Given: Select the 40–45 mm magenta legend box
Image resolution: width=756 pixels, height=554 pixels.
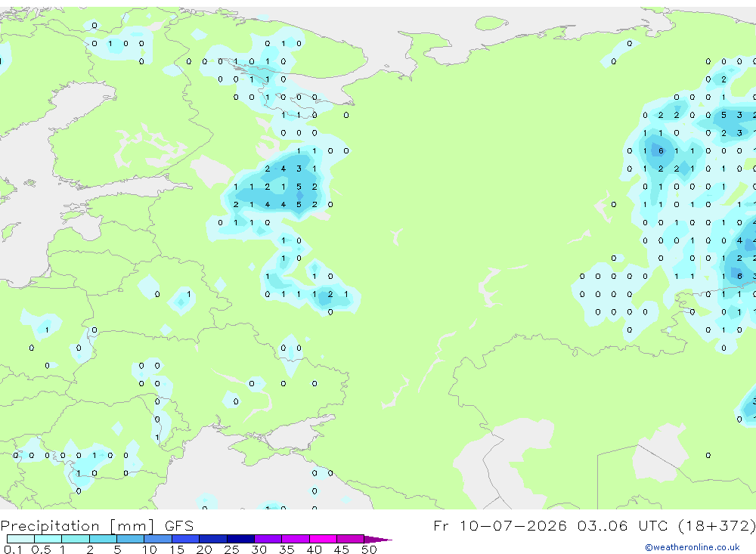Looking at the screenshot, I should (323, 539).
